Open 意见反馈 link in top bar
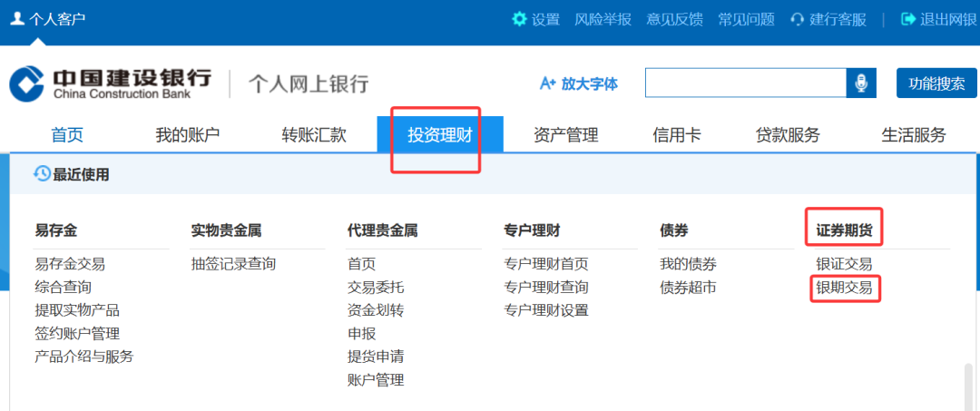Image resolution: width=980 pixels, height=411 pixels. pyautogui.click(x=674, y=19)
